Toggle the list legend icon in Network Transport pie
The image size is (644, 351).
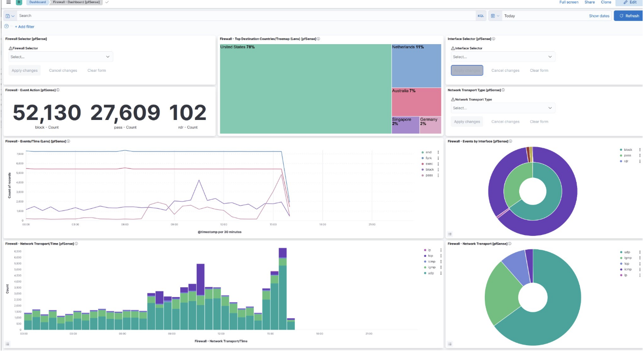tap(450, 344)
